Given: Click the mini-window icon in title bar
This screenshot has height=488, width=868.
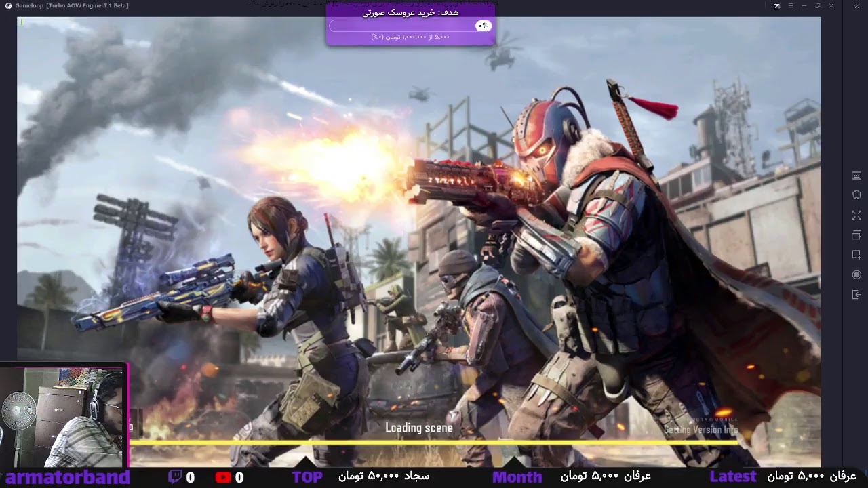Looking at the screenshot, I should point(776,6).
